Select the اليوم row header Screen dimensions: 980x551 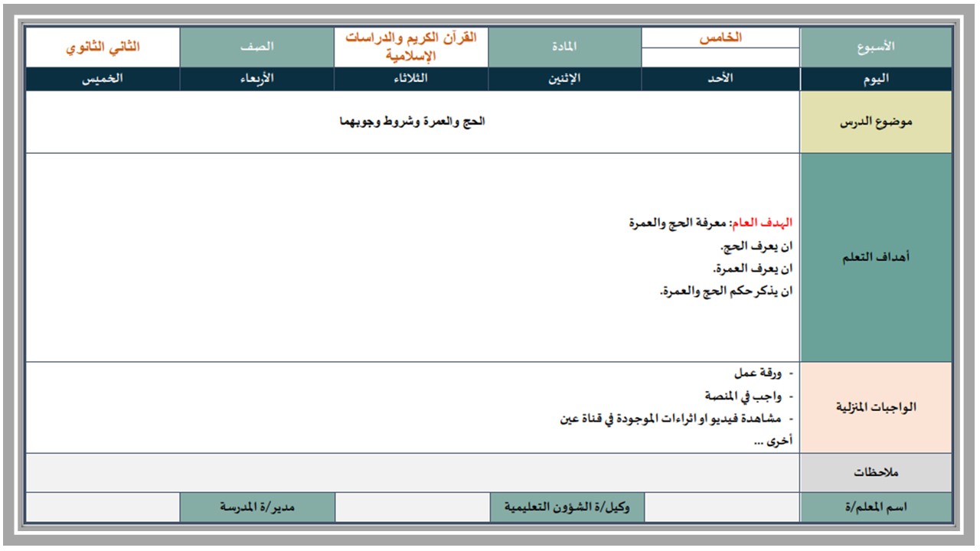tap(876, 80)
